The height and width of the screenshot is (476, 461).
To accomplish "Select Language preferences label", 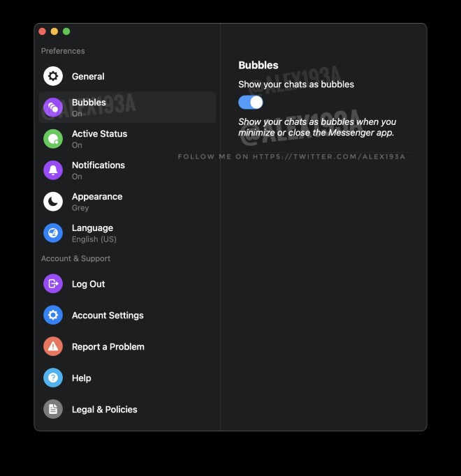I will [x=92, y=228].
